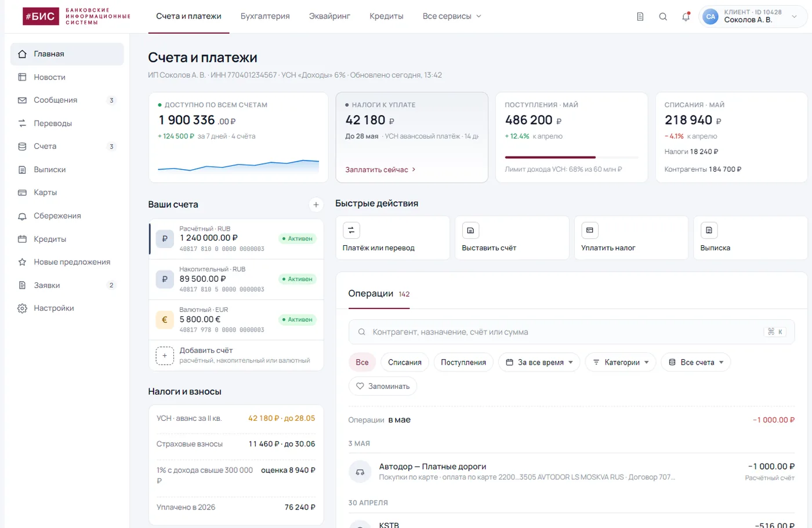
Task: Open Настройки in the sidebar
Action: tap(67, 308)
